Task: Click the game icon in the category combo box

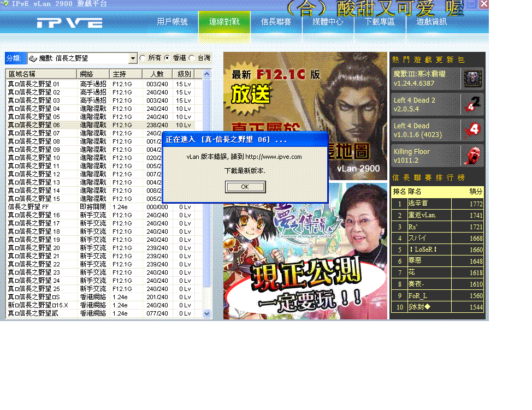Action: point(33,58)
